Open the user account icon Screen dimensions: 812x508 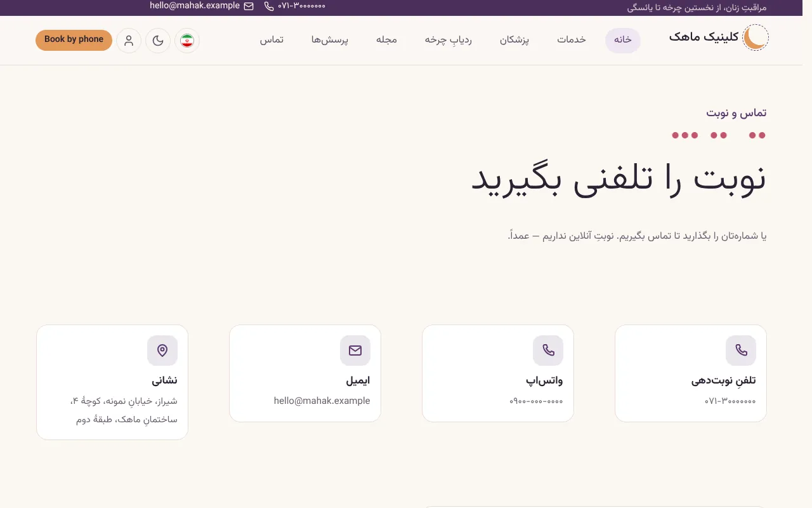pyautogui.click(x=129, y=41)
